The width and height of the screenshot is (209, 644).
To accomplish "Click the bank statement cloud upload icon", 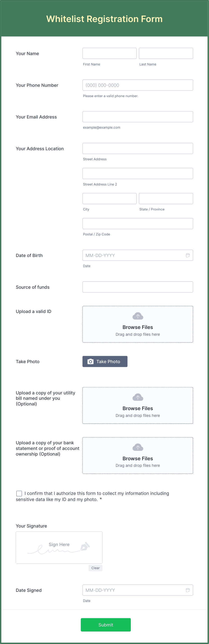I will (138, 447).
